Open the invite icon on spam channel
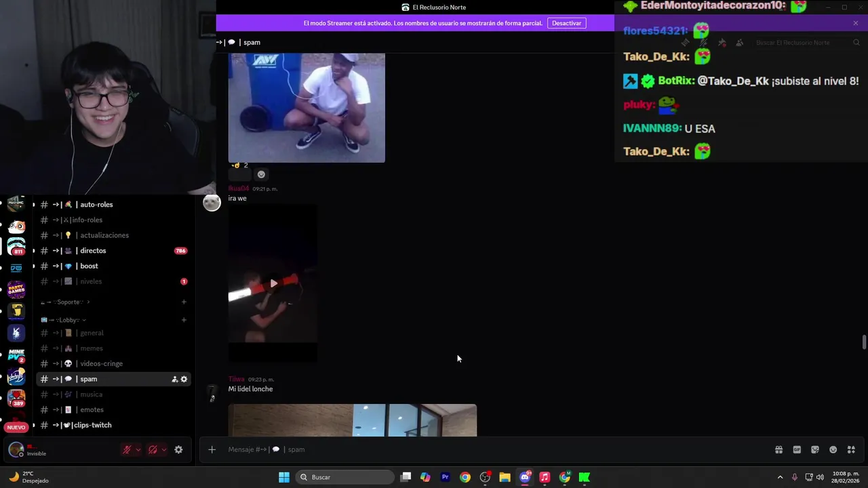Screen dimensions: 868x488 click(x=174, y=379)
